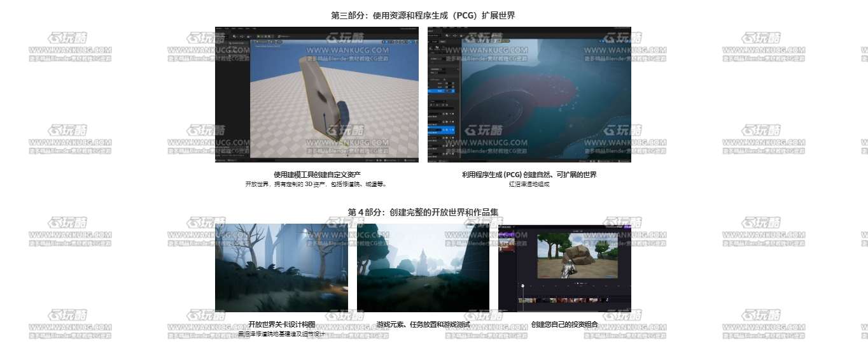Viewport: 868px width, 346px height.
Task: Open the PCG red swamp world screenshot
Action: (x=529, y=94)
